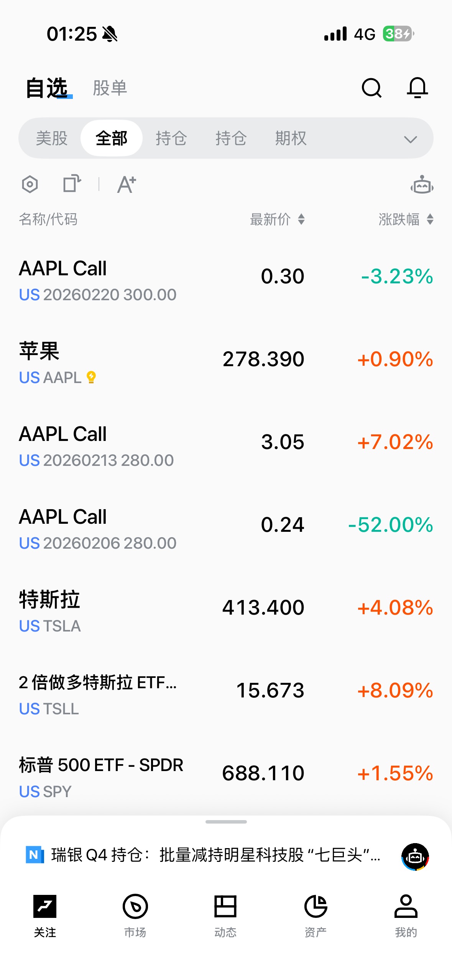The width and height of the screenshot is (452, 980).
Task: Tap the AI robot avatar beside news
Action: (x=415, y=857)
